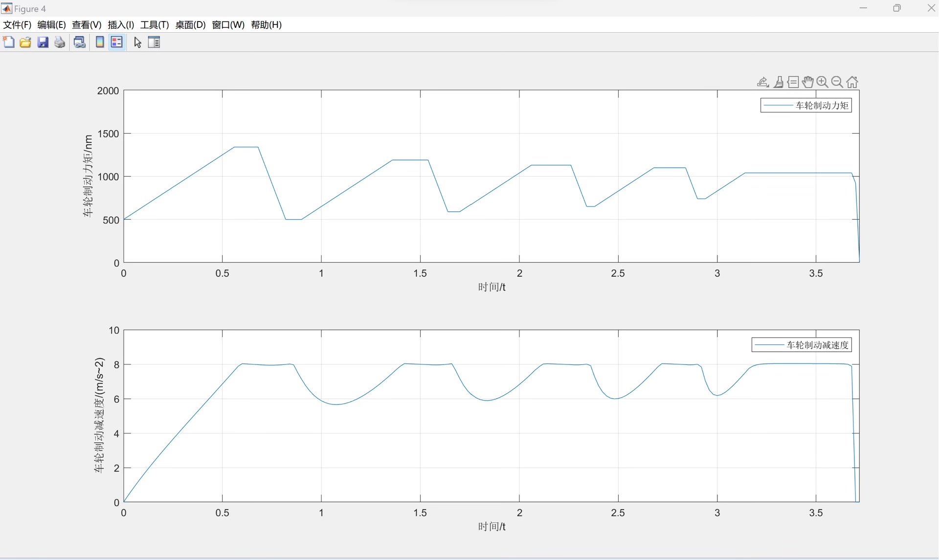
Task: Save the figure with the floppy icon
Action: point(43,42)
